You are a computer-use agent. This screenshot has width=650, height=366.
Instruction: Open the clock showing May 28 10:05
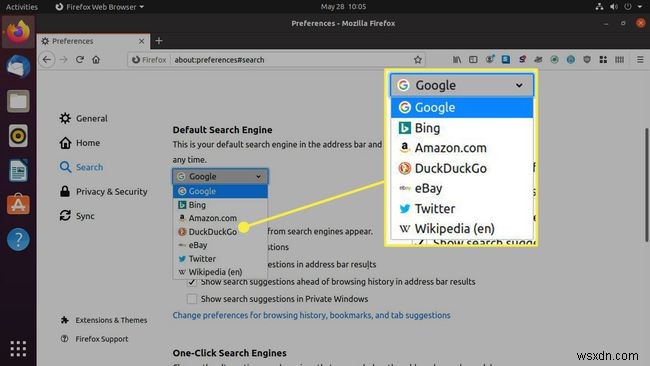(343, 7)
